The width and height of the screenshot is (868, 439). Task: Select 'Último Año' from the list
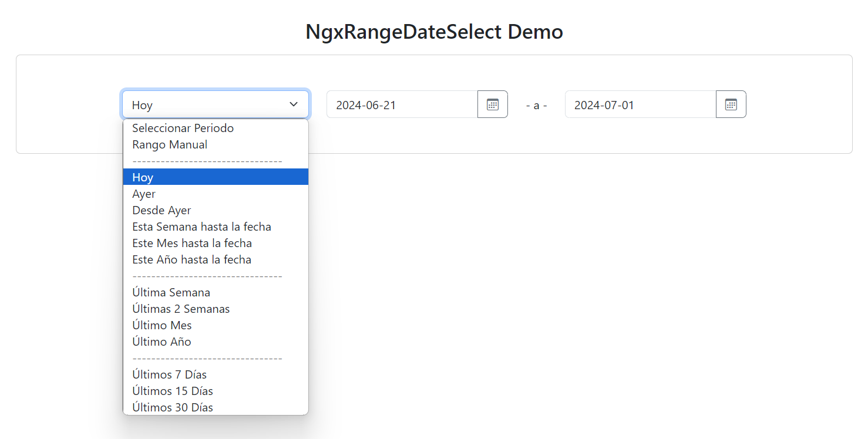coord(216,342)
